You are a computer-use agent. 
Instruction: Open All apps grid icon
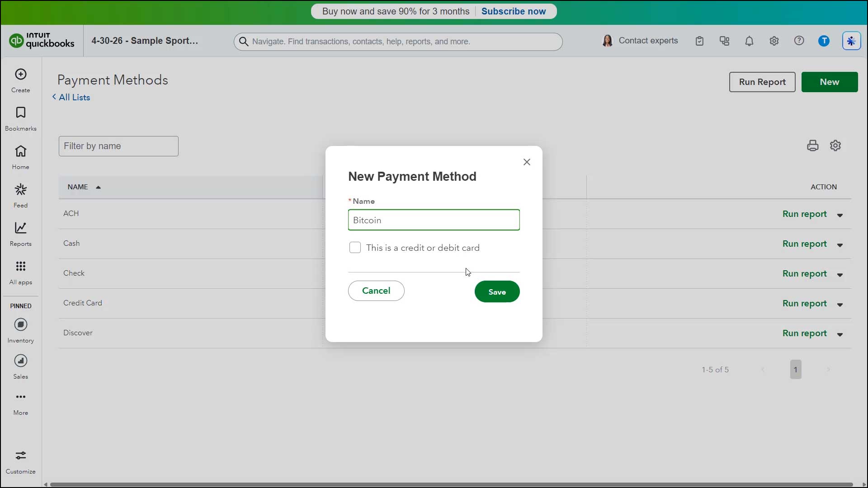(x=21, y=267)
